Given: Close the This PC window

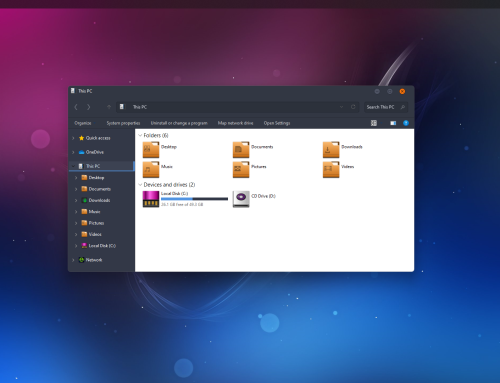Looking at the screenshot, I should pos(402,91).
